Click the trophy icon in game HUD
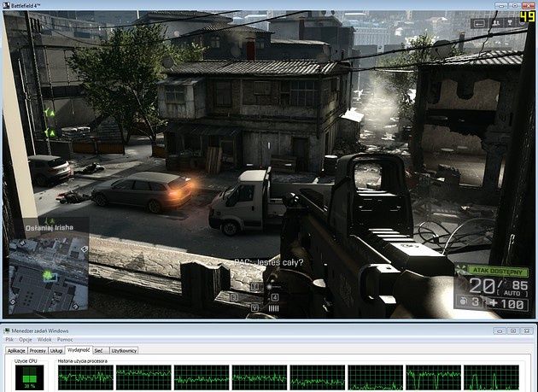538x392 pixels. (x=511, y=23)
